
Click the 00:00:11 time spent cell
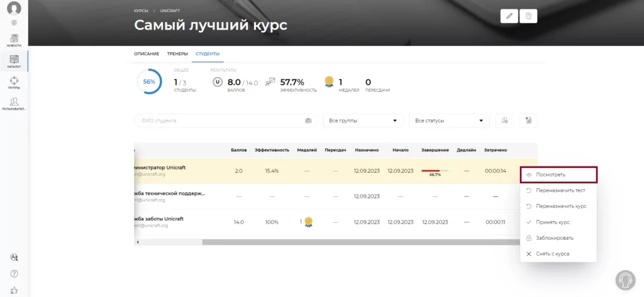point(496,222)
